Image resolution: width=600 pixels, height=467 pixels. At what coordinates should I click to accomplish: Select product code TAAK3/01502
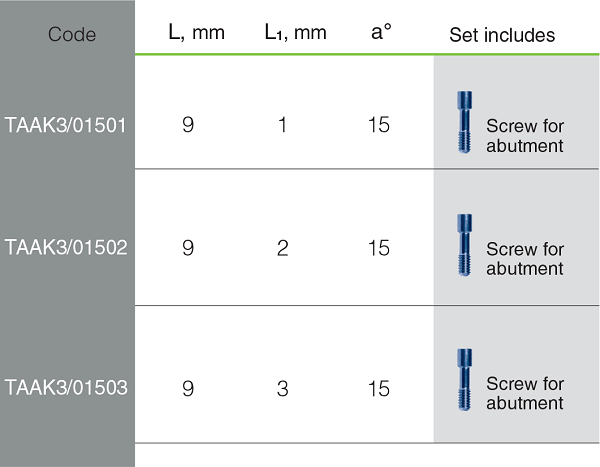pos(66,247)
